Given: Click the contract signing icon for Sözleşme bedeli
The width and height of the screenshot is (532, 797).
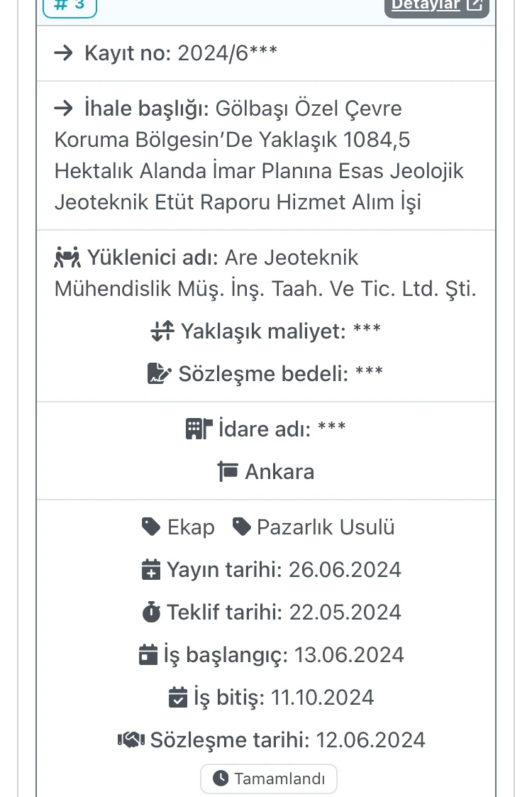Looking at the screenshot, I should coord(159,373).
